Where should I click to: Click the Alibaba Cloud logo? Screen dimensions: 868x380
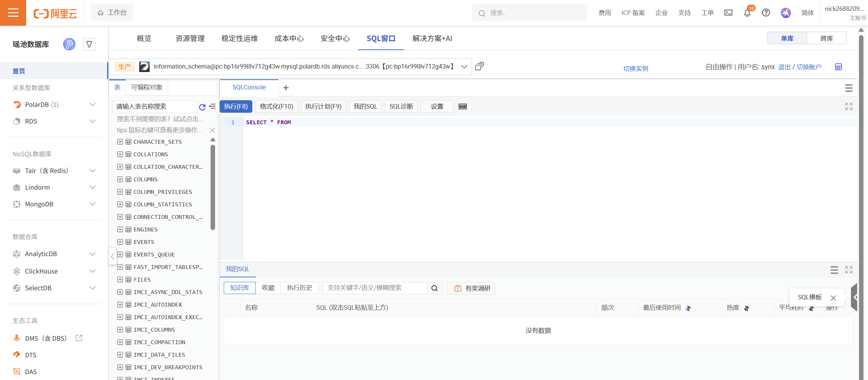point(55,13)
